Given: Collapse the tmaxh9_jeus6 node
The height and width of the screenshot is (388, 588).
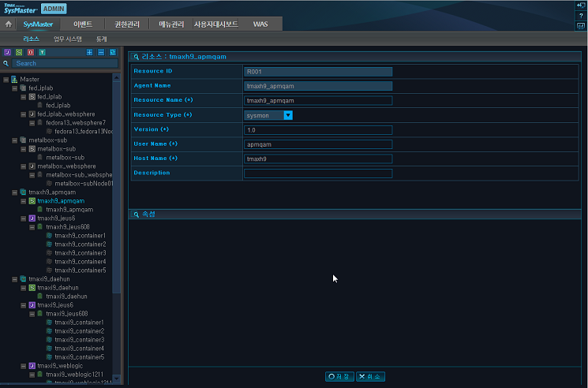Looking at the screenshot, I should point(23,218).
